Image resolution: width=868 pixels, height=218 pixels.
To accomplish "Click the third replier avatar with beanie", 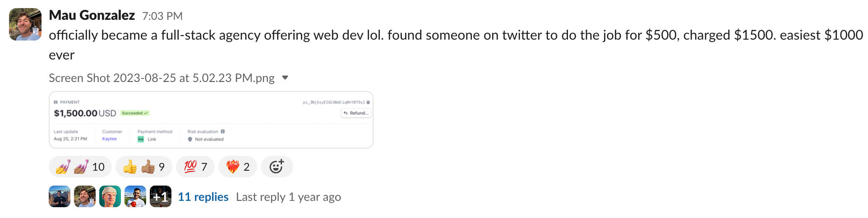I will click(110, 196).
